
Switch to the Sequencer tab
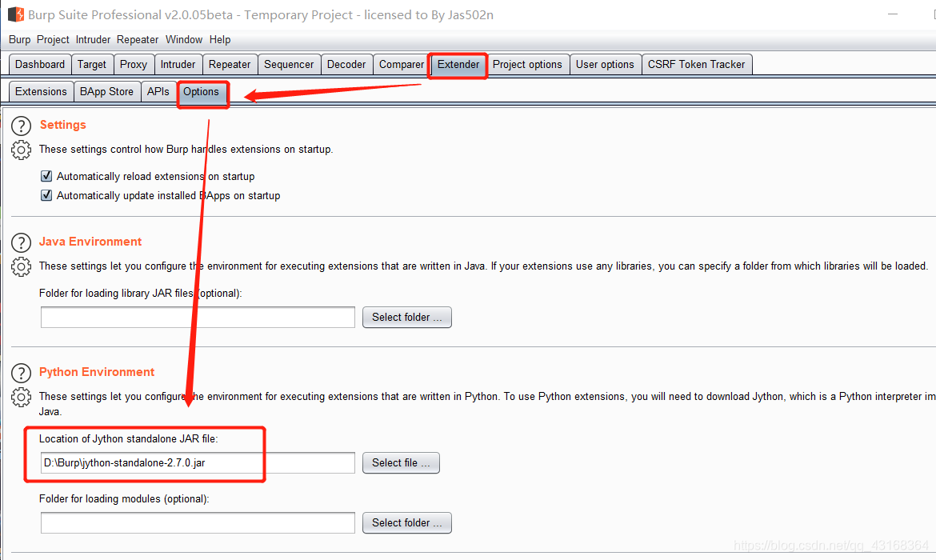tap(289, 65)
